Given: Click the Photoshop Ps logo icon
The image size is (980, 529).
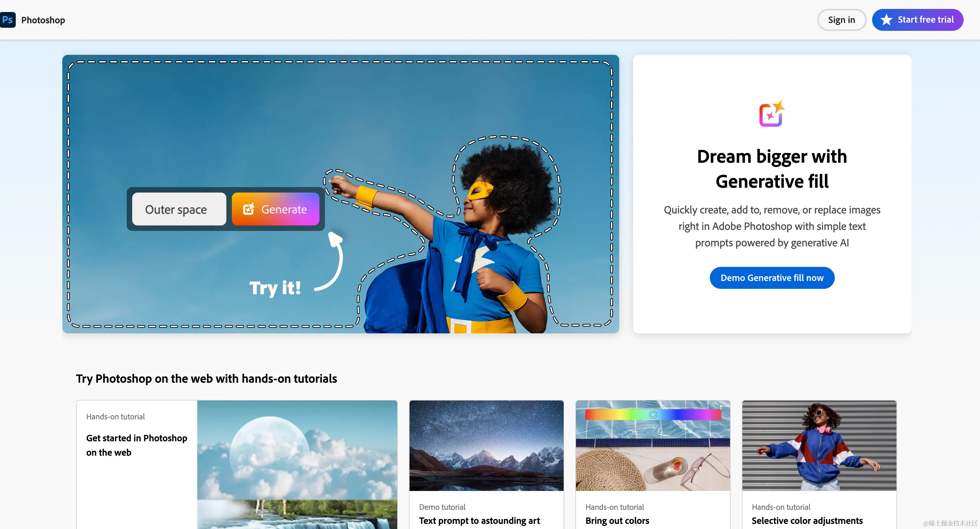Looking at the screenshot, I should [8, 20].
